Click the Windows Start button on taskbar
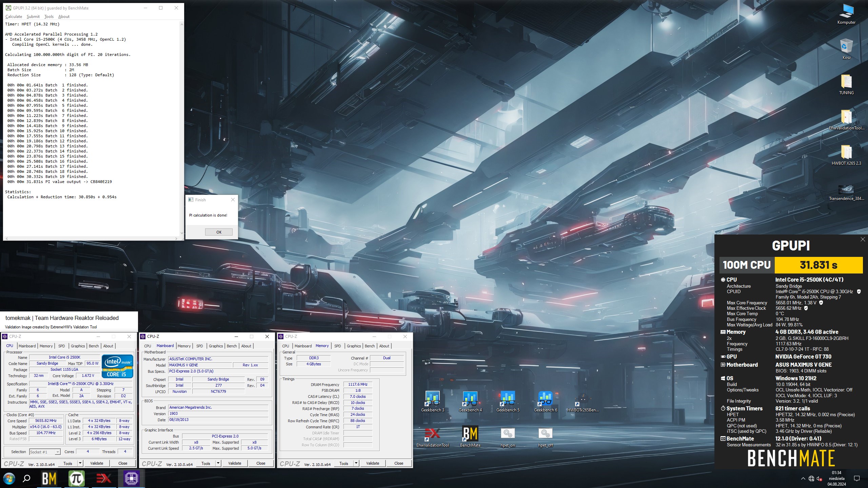868x488 pixels. click(9, 479)
